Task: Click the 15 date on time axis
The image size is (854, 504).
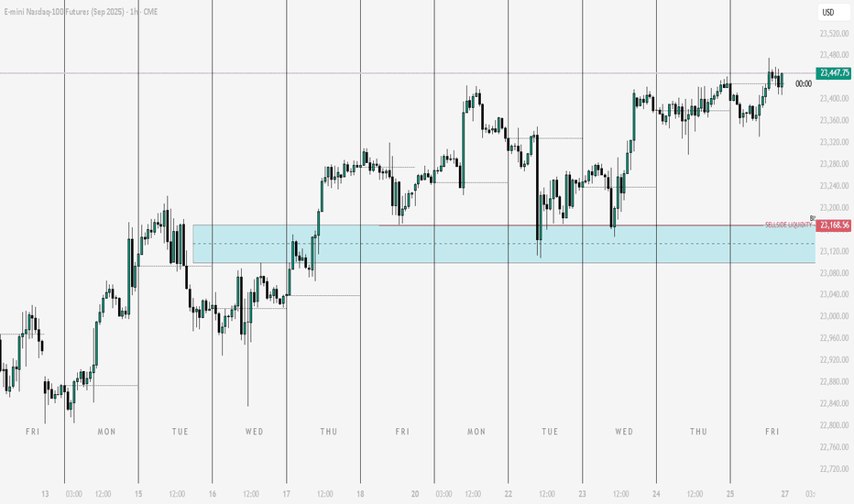Action: point(138,494)
